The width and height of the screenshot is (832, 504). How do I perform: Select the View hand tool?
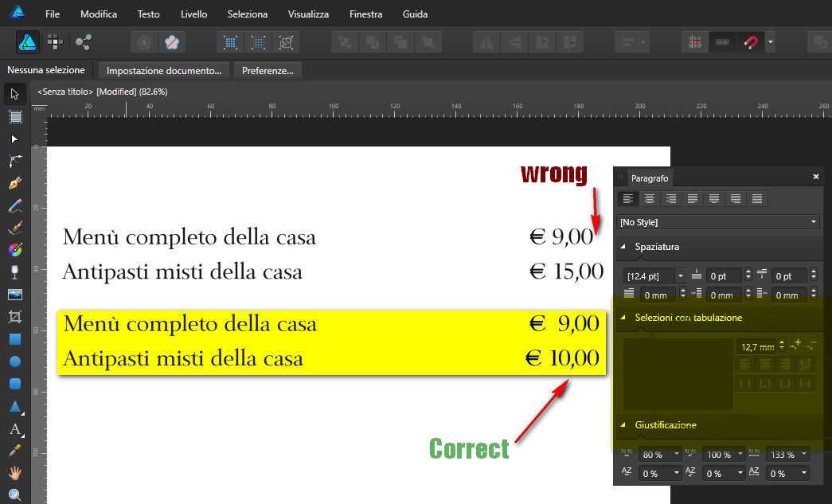point(15,473)
